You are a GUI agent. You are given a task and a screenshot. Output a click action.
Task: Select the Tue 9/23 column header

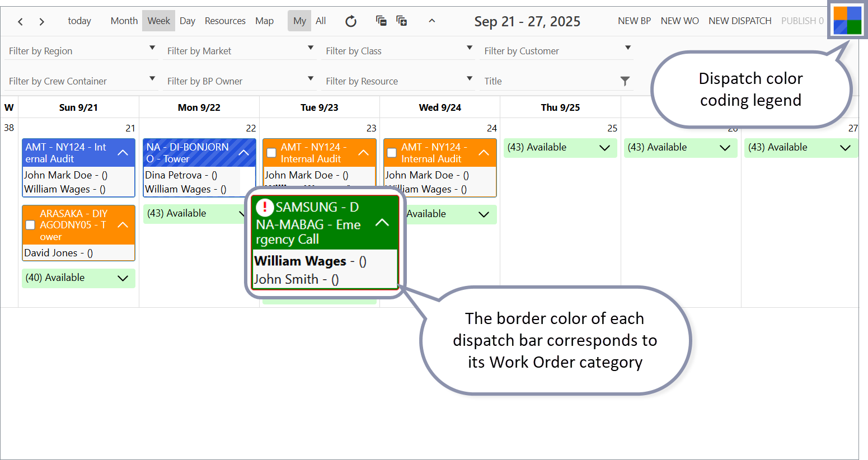point(320,107)
